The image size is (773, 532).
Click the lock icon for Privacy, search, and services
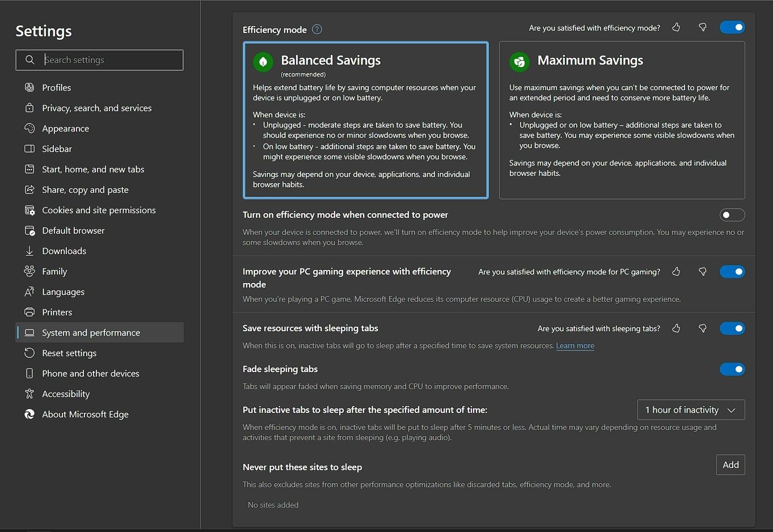(29, 108)
